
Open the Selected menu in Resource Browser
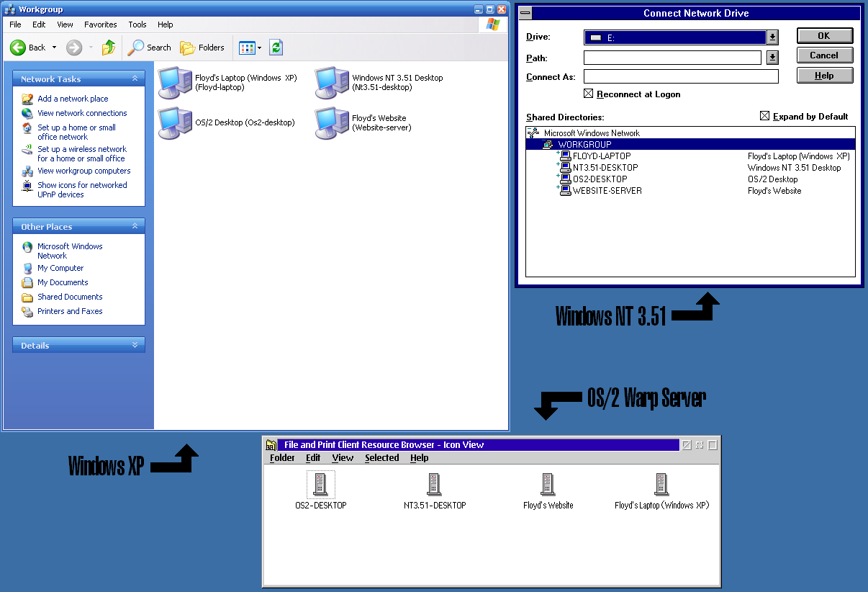381,458
